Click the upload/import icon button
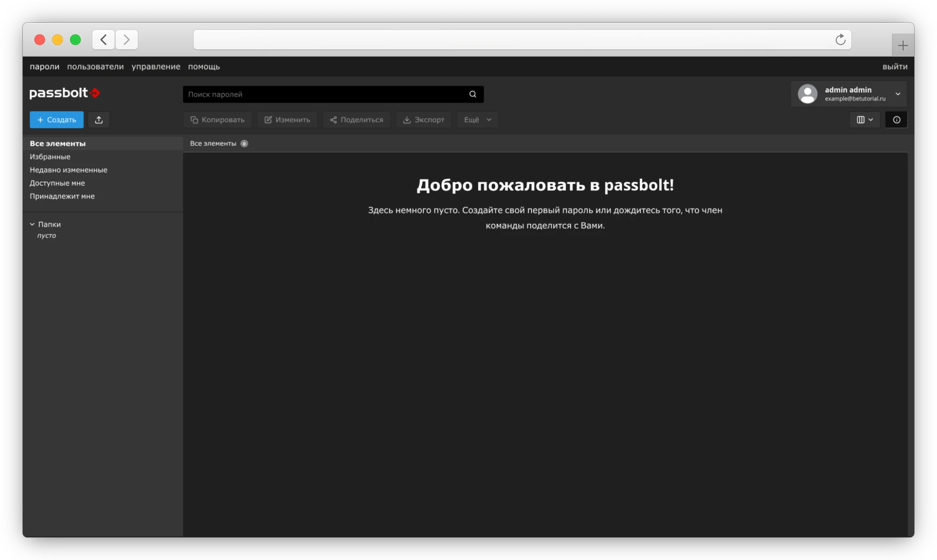 (99, 120)
